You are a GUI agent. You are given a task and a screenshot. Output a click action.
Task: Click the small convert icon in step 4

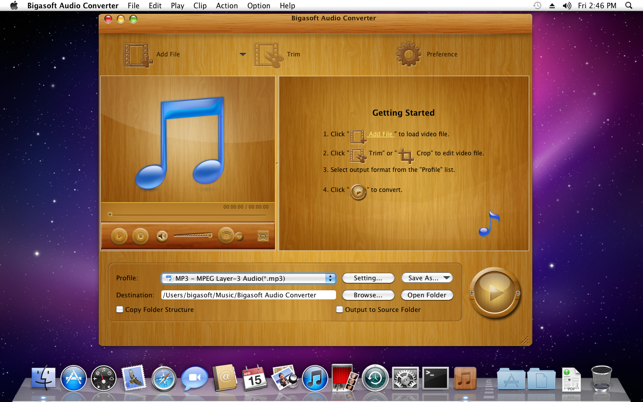[x=358, y=192]
